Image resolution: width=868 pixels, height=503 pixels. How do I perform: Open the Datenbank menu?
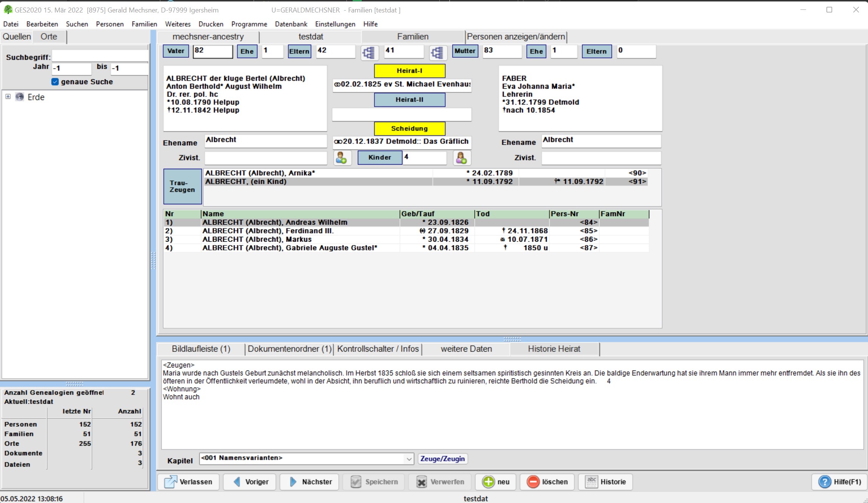pos(291,24)
